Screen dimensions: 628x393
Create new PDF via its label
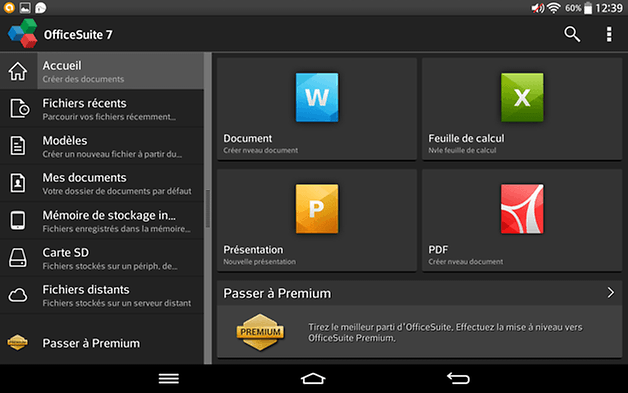pyautogui.click(x=438, y=250)
